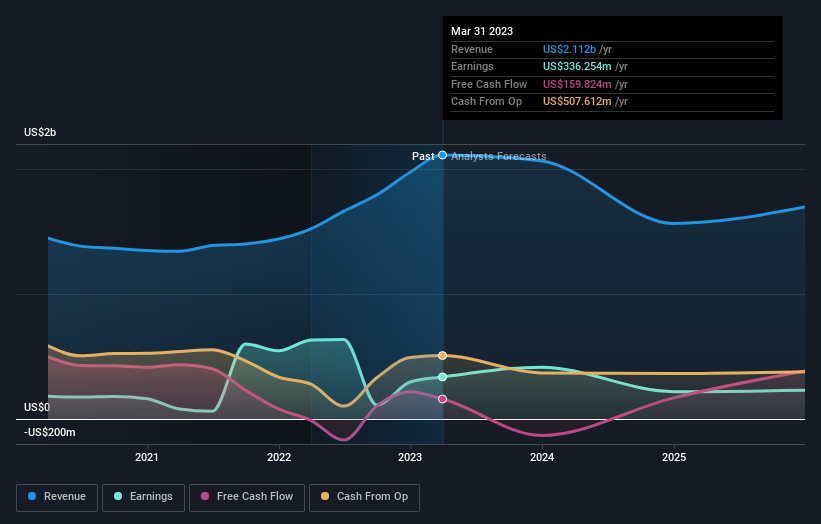Toggle the Cash From Op legend button

point(364,497)
